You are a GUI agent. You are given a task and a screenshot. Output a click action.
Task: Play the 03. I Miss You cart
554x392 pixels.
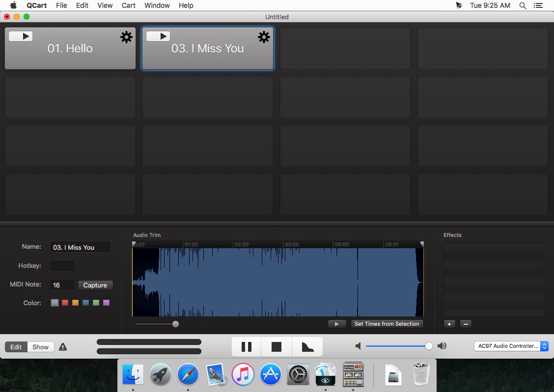click(x=158, y=36)
